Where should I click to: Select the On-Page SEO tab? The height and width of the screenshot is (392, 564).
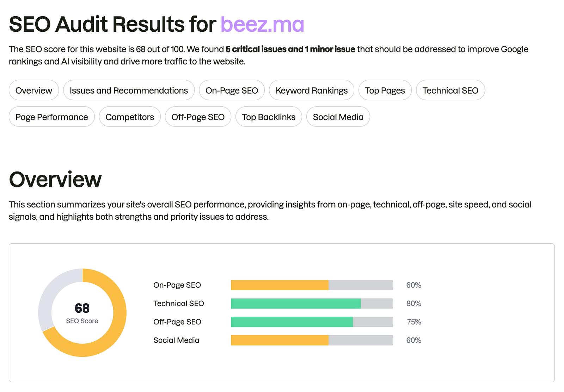coord(232,90)
